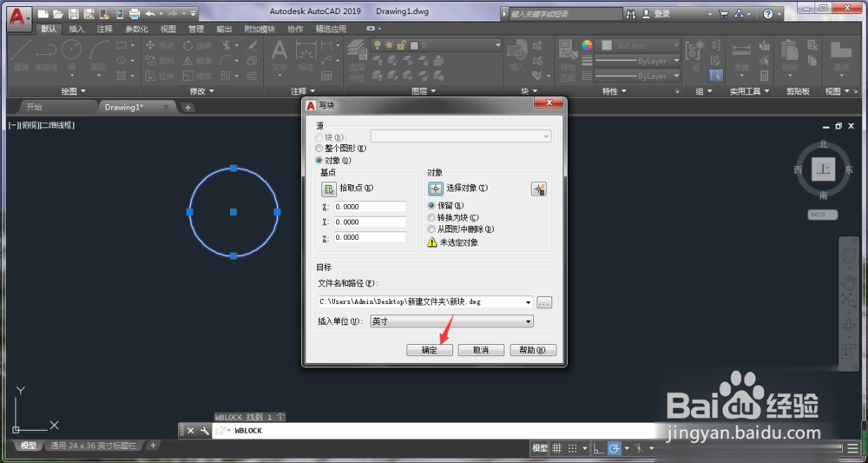Click the Undo arrow icon

tap(150, 14)
